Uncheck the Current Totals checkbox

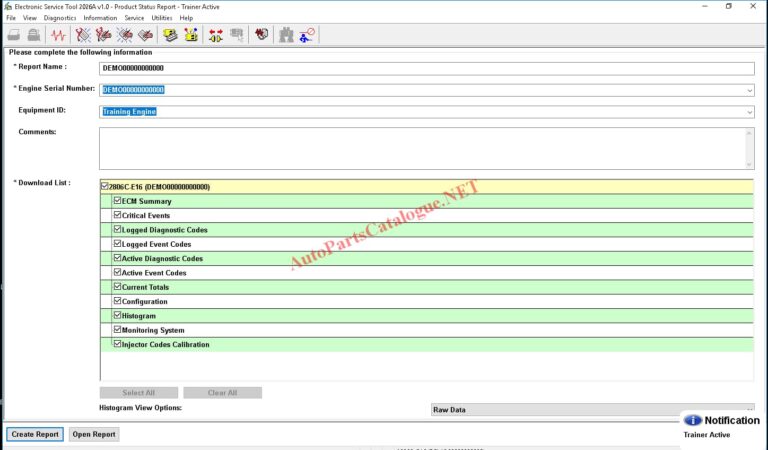coord(117,286)
